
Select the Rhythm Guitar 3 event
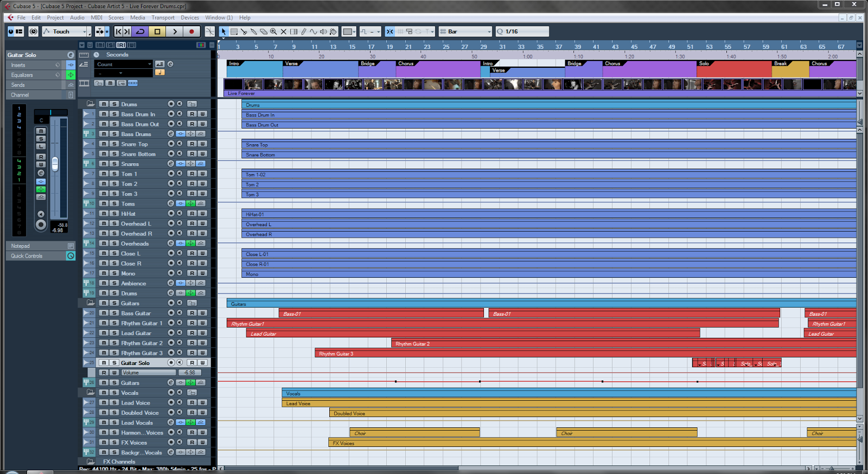click(585, 353)
